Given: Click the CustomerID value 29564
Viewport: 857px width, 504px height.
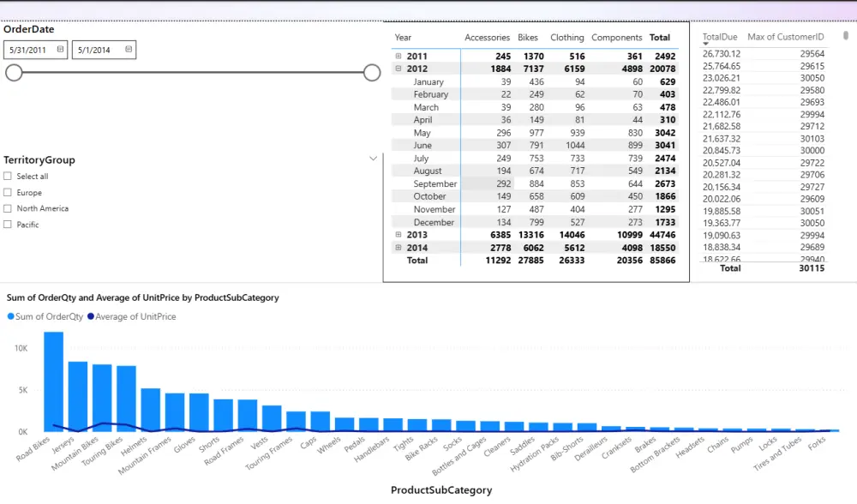Looking at the screenshot, I should coord(812,53).
